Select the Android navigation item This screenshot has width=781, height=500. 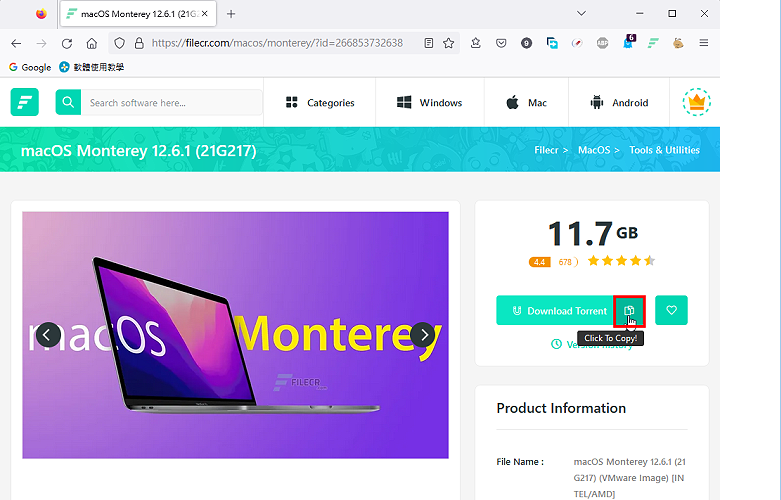coord(619,103)
